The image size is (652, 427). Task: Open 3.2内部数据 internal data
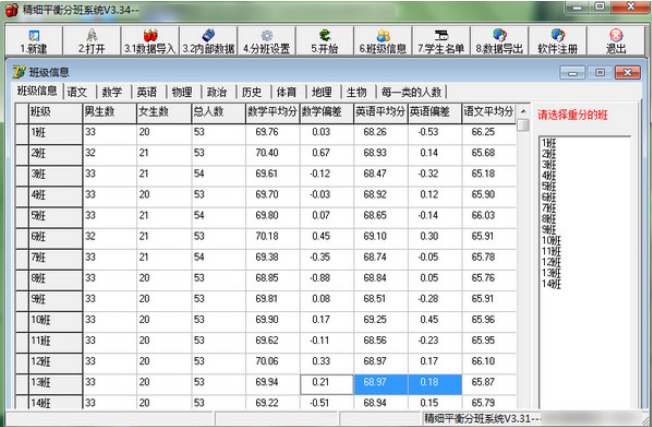tap(208, 40)
